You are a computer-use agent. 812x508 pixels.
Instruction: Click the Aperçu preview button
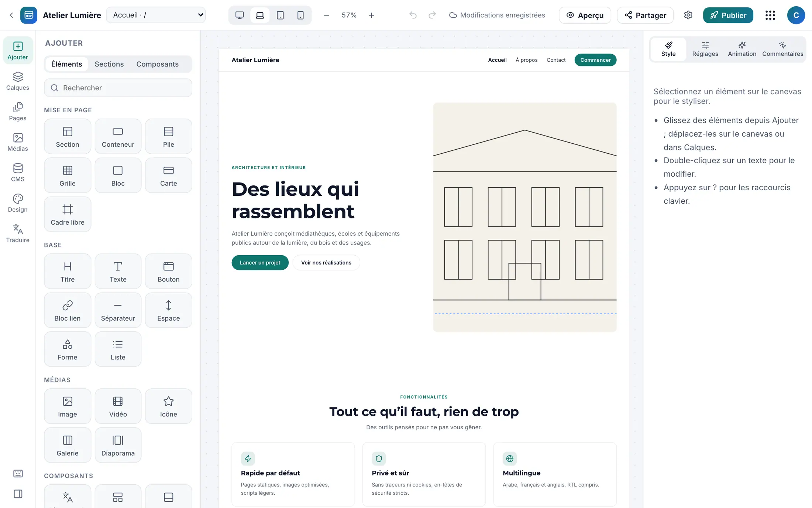585,15
